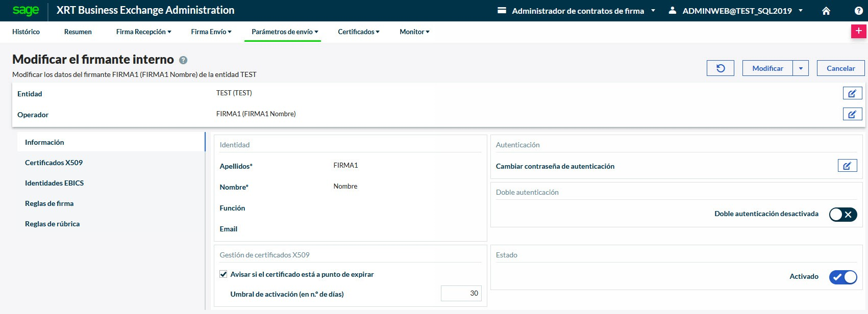This screenshot has width=868, height=314.
Task: Click the Cancelar button
Action: [840, 68]
